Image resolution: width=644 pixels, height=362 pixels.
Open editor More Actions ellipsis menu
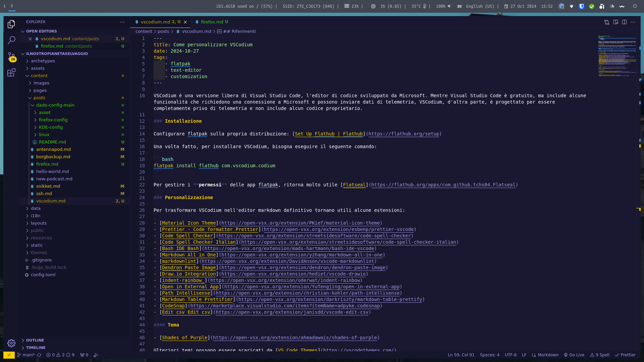[x=633, y=22]
